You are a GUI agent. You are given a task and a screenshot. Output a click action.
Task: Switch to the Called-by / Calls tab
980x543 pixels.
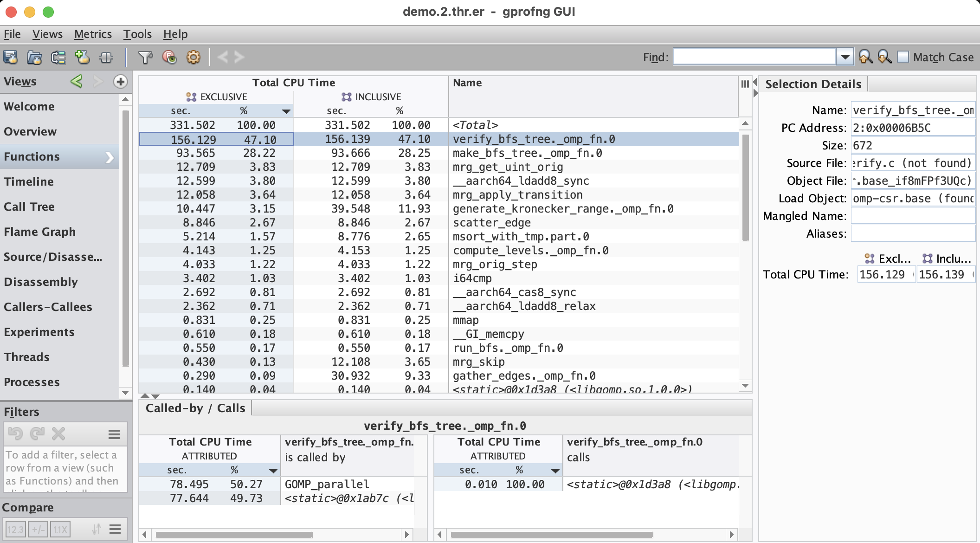point(195,408)
